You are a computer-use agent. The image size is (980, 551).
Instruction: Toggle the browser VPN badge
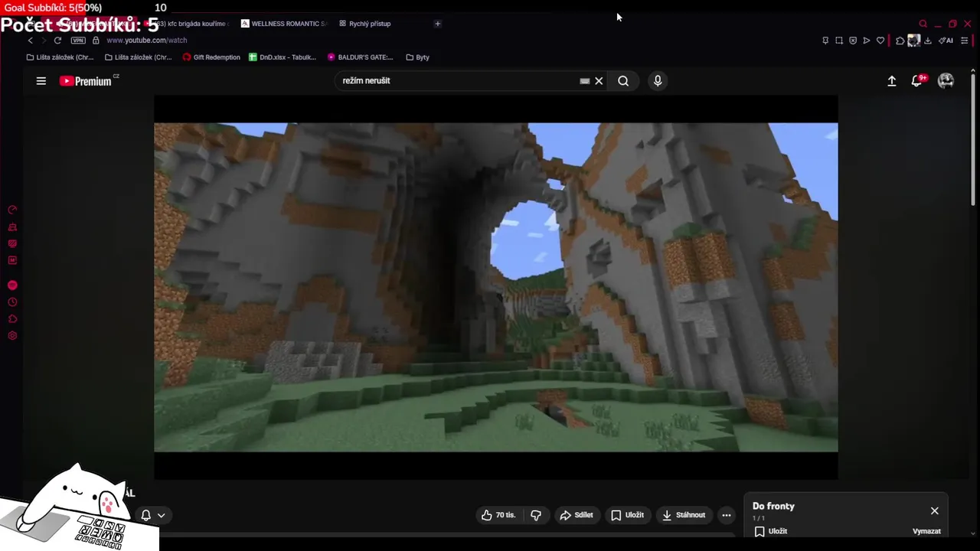(78, 41)
